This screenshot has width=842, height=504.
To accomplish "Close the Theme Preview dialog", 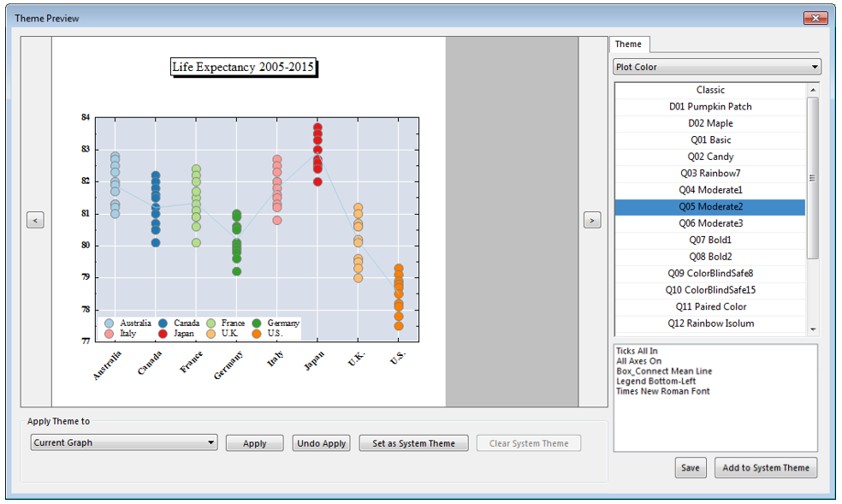I will pos(815,18).
